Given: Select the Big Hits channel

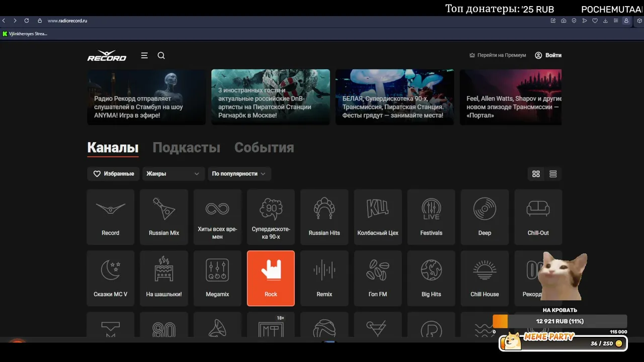Looking at the screenshot, I should click(x=431, y=278).
